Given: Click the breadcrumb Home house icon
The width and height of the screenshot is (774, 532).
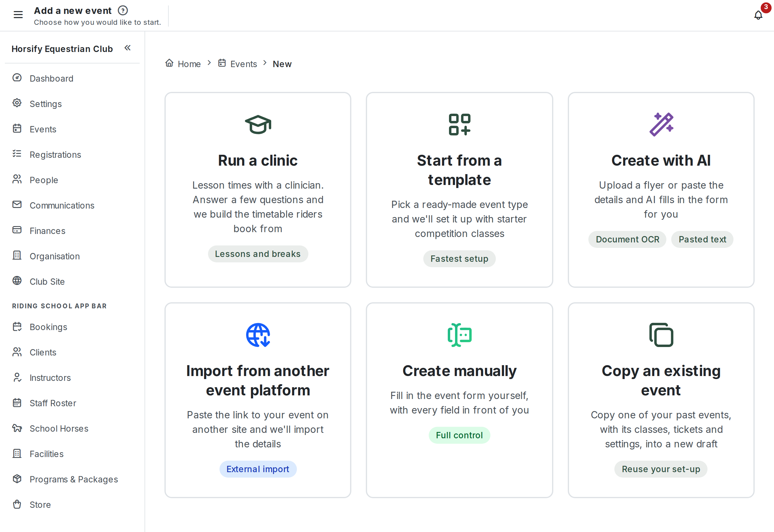Looking at the screenshot, I should click(x=169, y=63).
